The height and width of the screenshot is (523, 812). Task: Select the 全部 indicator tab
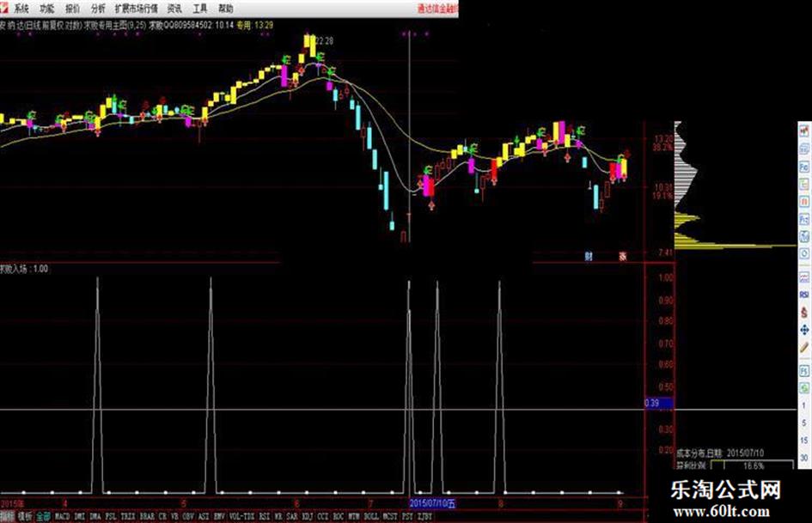coord(44,516)
